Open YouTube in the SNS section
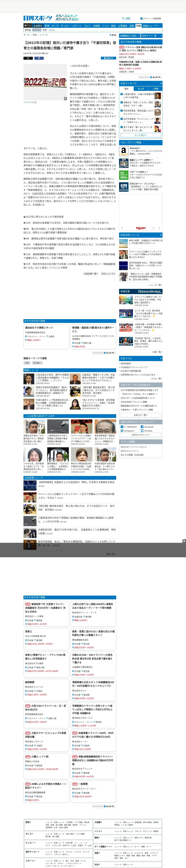 tap(146, 431)
